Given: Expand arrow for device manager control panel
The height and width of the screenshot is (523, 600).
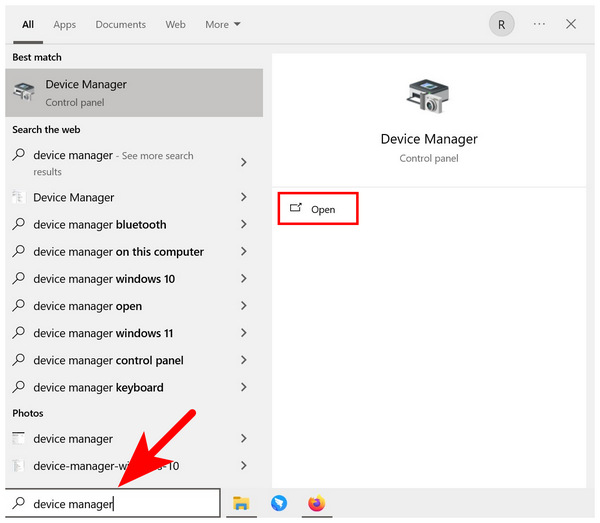Looking at the screenshot, I should tap(244, 360).
